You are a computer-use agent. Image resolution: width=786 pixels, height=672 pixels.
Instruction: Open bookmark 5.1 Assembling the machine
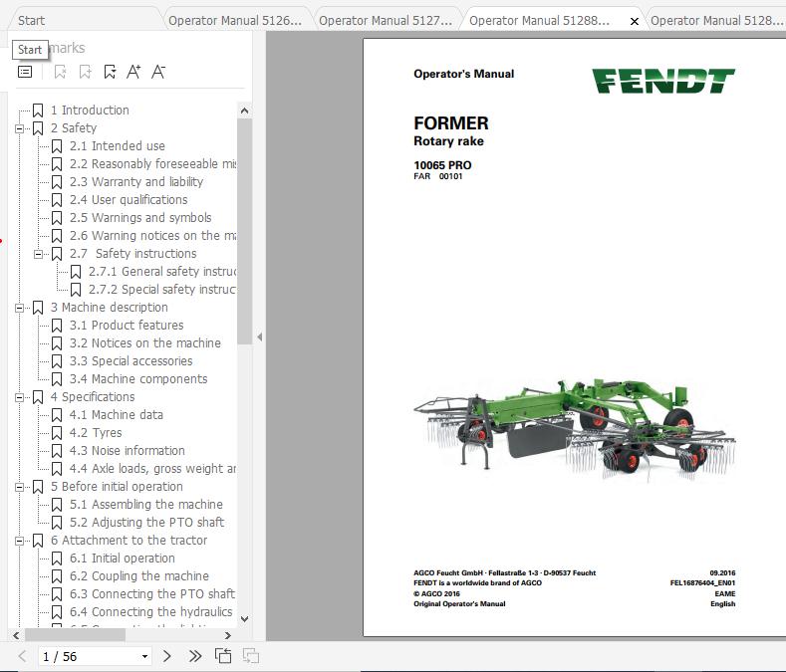[x=146, y=505]
